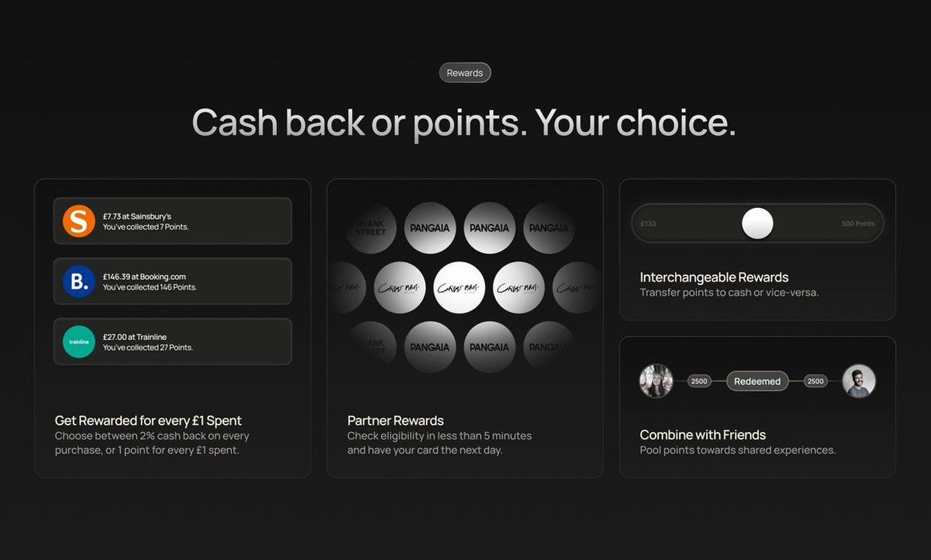Click the 2500 badge beside the woman's avatar
Viewport: 931px width, 560px height.
click(x=699, y=381)
